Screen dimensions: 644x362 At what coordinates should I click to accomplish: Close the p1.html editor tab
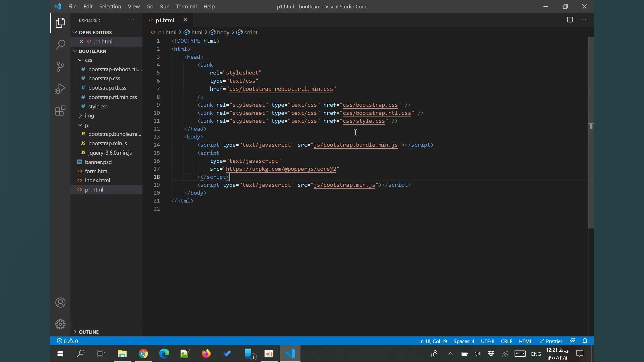coord(185,20)
